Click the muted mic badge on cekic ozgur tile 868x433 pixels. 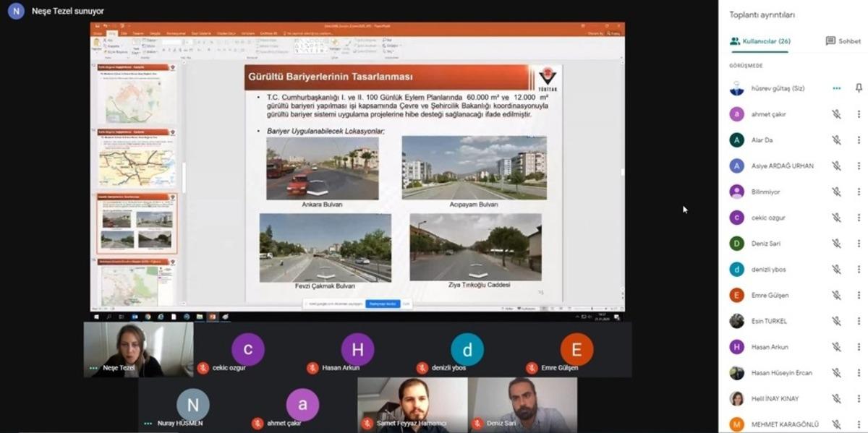tap(203, 368)
